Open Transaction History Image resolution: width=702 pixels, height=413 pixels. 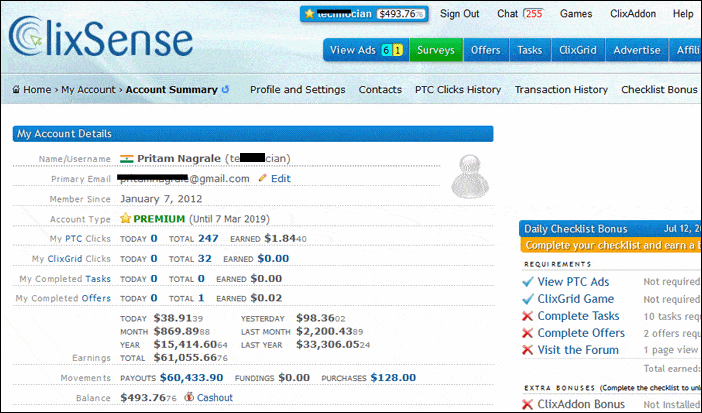point(561,90)
